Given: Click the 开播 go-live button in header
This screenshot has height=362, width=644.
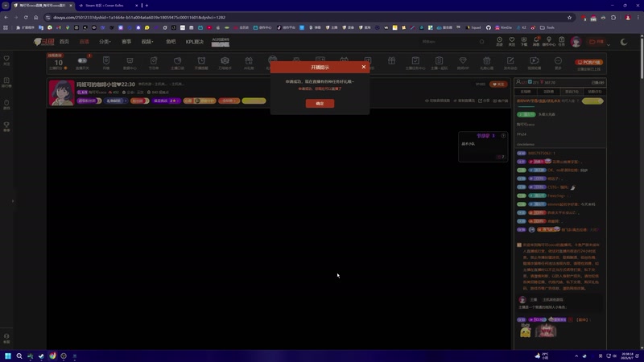Looking at the screenshot, I should pyautogui.click(x=596, y=42).
